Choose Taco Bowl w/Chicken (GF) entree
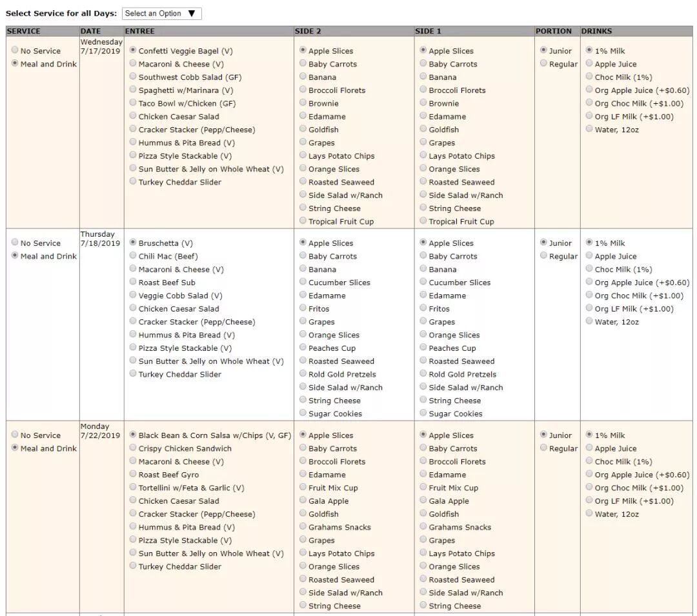Screen dimensions: 697x616 133,102
